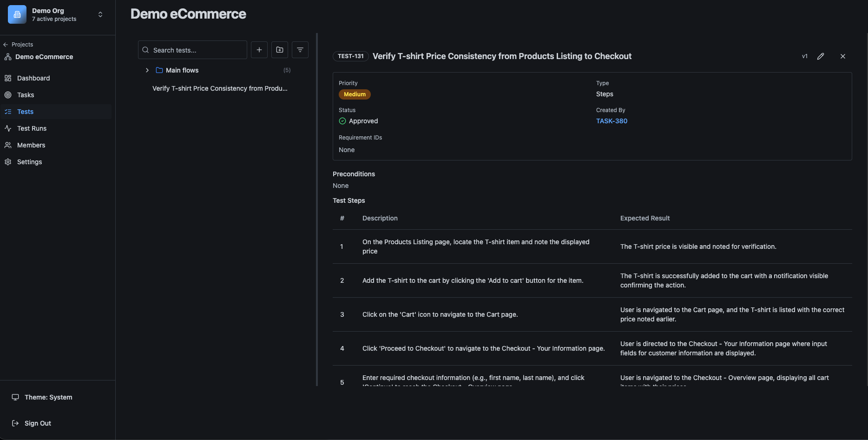Create a new test using the plus icon

[259, 50]
